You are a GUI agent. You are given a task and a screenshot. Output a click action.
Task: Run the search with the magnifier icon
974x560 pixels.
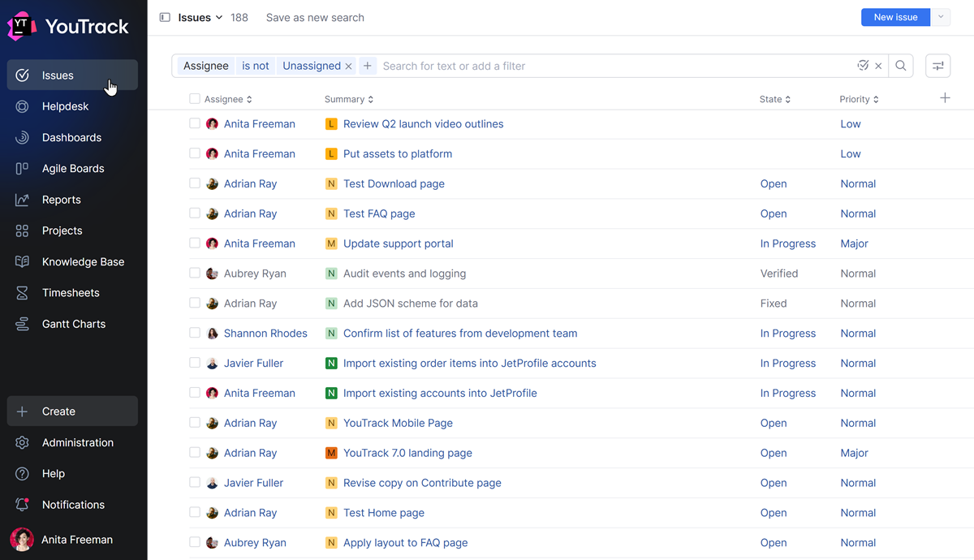pos(901,66)
